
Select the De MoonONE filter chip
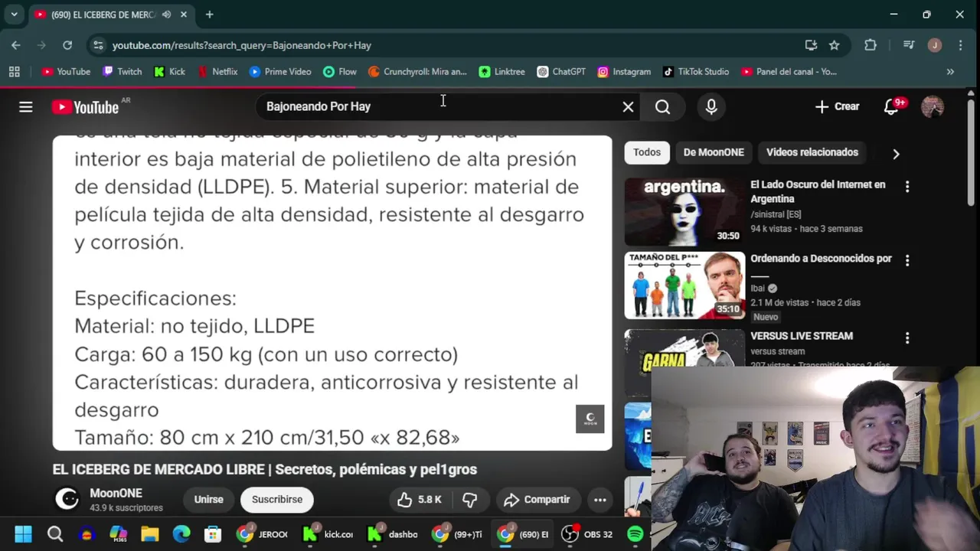tap(714, 152)
